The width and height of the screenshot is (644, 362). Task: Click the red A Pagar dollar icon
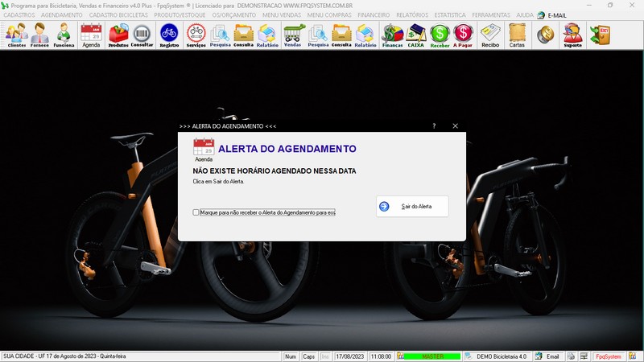coord(463,35)
